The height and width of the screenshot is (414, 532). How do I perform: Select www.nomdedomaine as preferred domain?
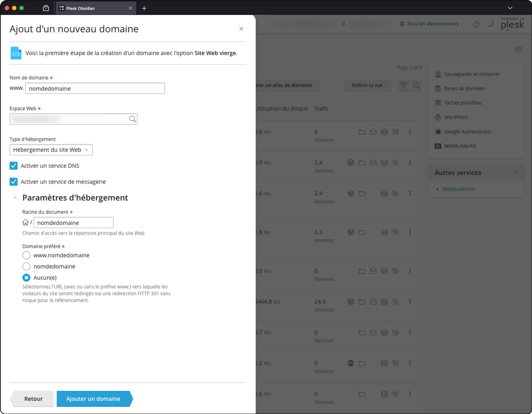click(x=26, y=255)
